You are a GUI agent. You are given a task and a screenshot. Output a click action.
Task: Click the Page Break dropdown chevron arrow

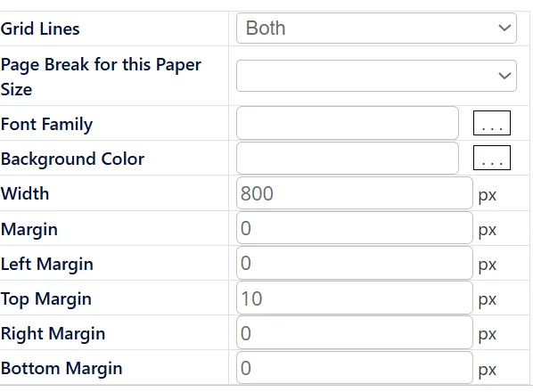504,76
